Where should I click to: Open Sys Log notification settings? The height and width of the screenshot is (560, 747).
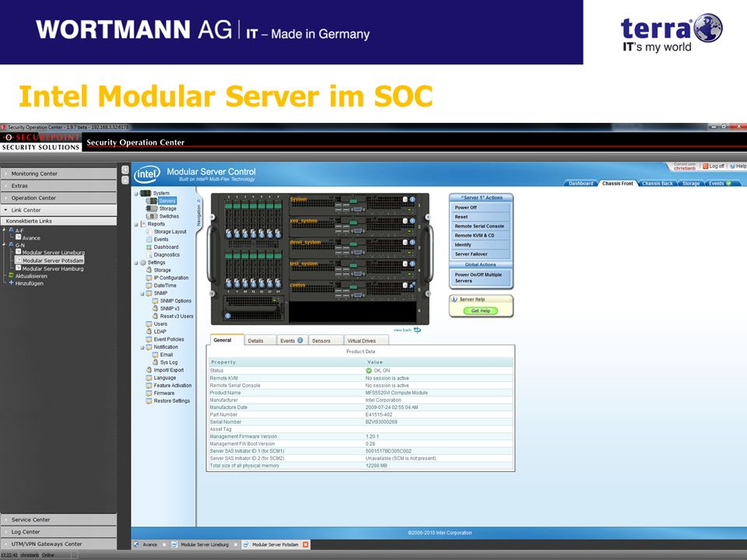pos(169,362)
